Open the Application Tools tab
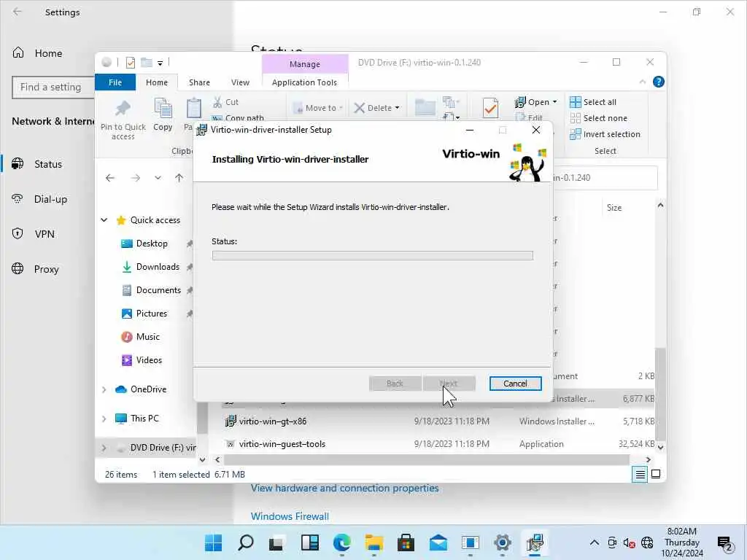The height and width of the screenshot is (560, 747). point(304,82)
